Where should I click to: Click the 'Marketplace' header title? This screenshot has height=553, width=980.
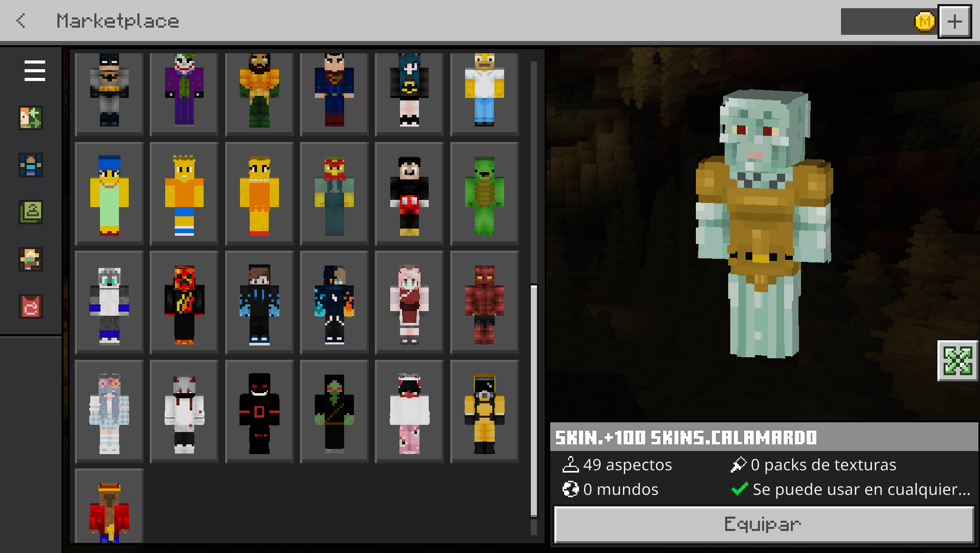tap(117, 21)
